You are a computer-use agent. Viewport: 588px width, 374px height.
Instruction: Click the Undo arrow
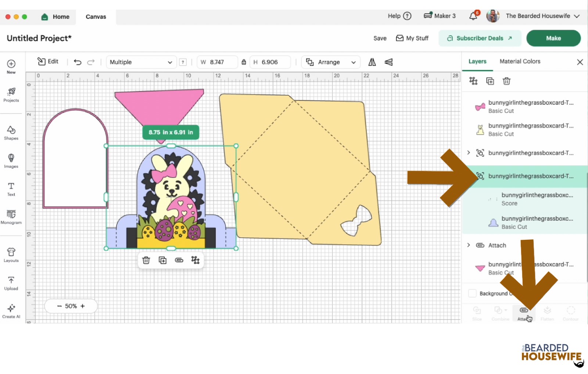78,62
